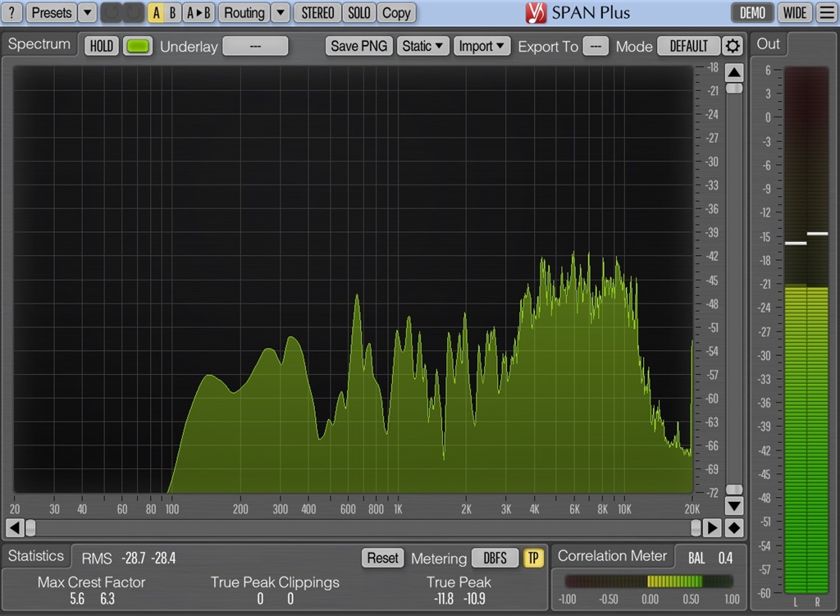Toggle the green spectrum enable switch
This screenshot has height=616, width=840.
coord(138,46)
